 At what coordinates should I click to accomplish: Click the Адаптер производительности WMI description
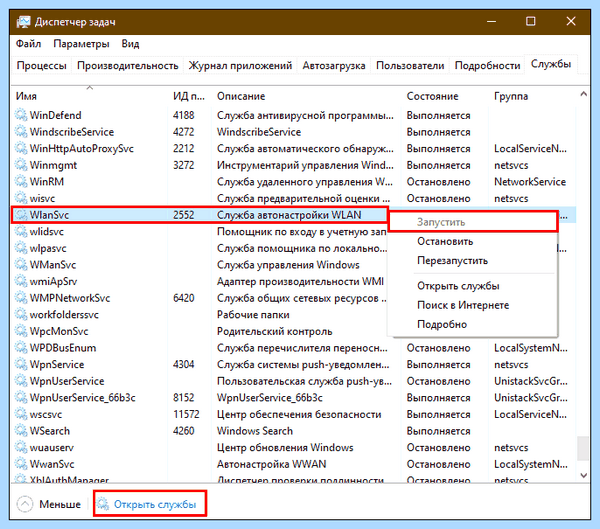(x=300, y=281)
